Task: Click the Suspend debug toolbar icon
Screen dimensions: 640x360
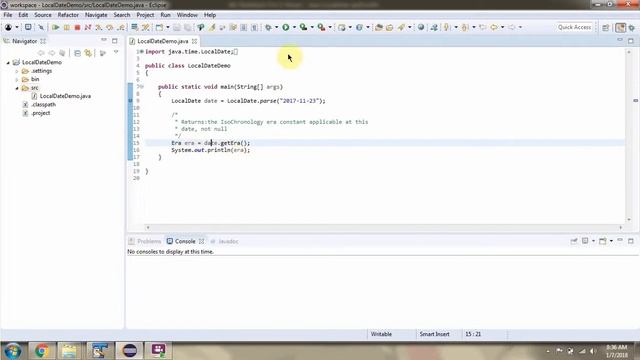Action: [66, 27]
